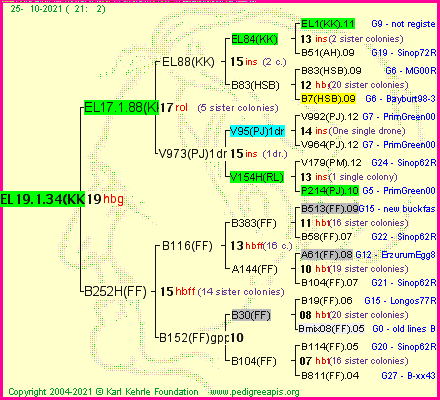Click the (1 single colony) note
Viewport: 440px width, 400px height.
coord(363,177)
